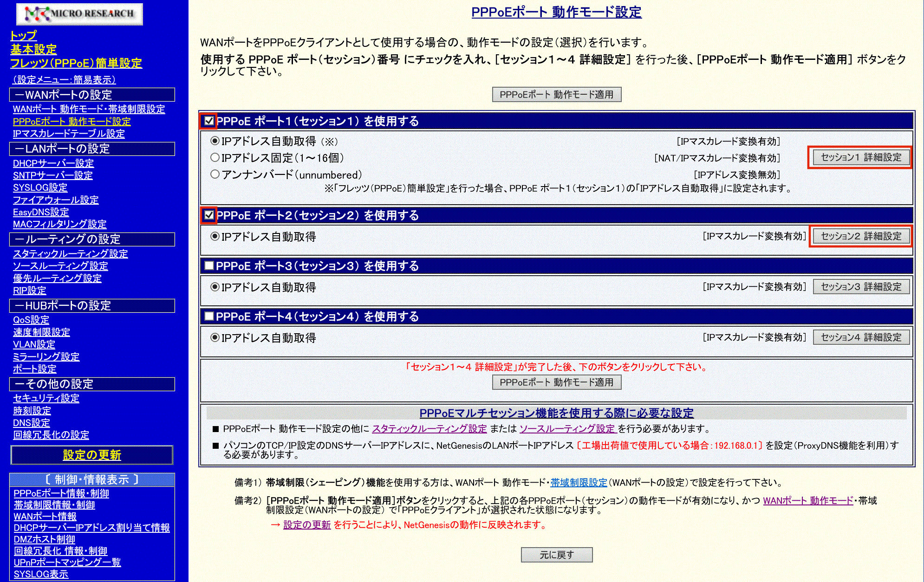Viewport: 924px width, 582px height.
Task: Switch to 設定メニュー:簡易表示
Action: [64, 80]
